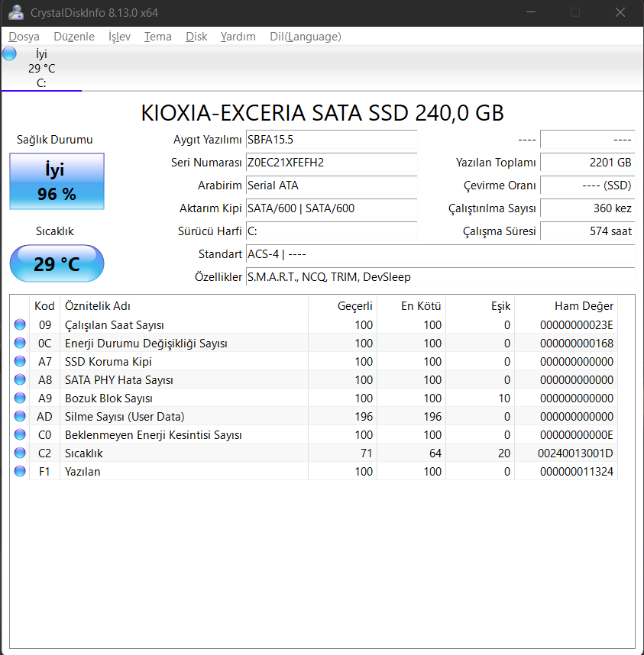Click the Yazılan Toplamı value 2201 GB
This screenshot has width=644, height=655.
click(587, 163)
